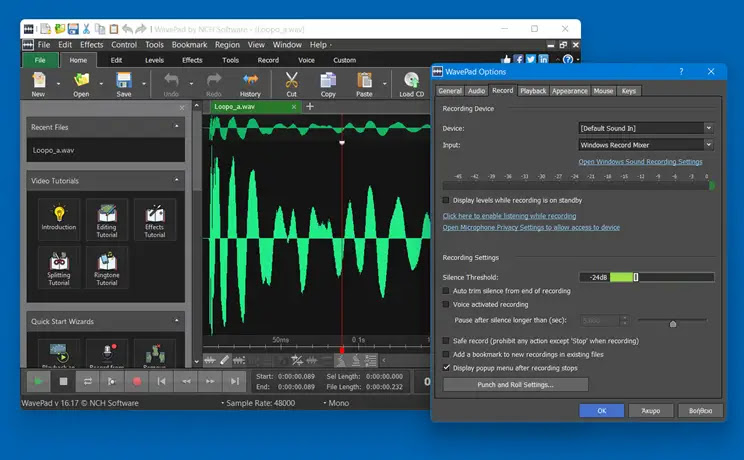
Task: Click the Stop playback button
Action: click(x=63, y=381)
